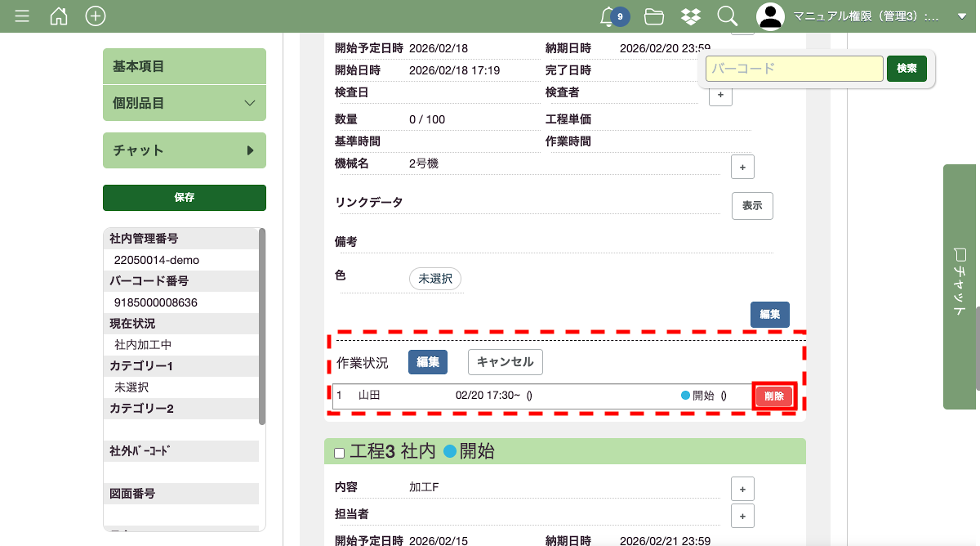Click the circled plus add icon
The width and height of the screenshot is (980, 546).
click(x=96, y=16)
